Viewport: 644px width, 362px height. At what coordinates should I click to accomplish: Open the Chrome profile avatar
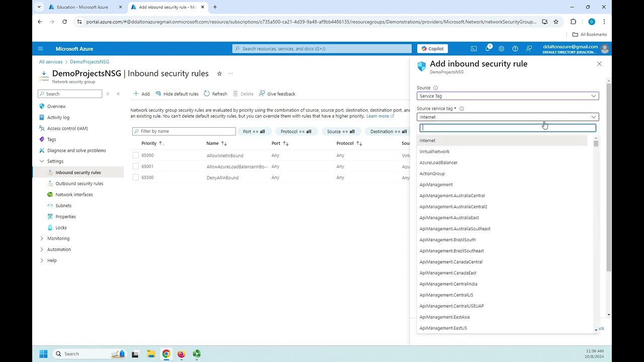(592, 22)
